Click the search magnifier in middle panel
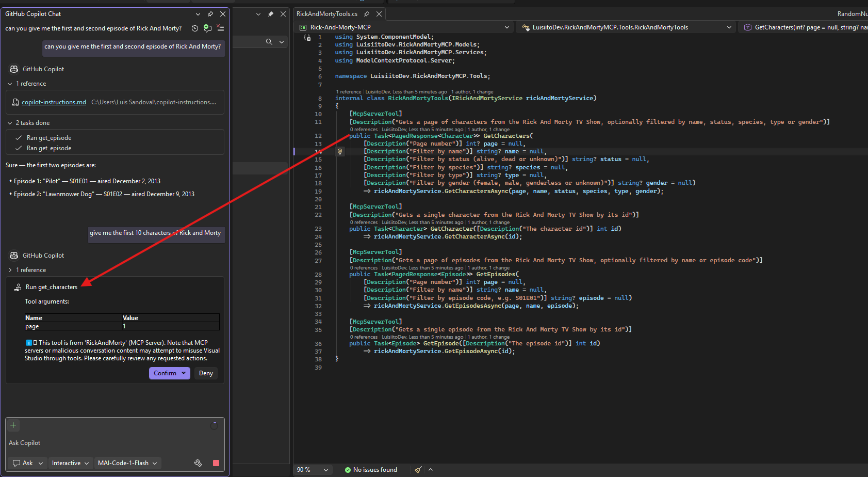Viewport: 868px width, 477px height. point(269,42)
